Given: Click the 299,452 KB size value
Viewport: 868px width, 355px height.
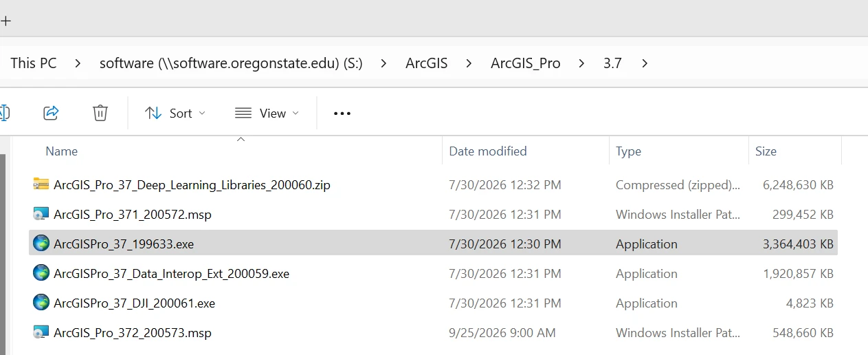Looking at the screenshot, I should point(803,215).
